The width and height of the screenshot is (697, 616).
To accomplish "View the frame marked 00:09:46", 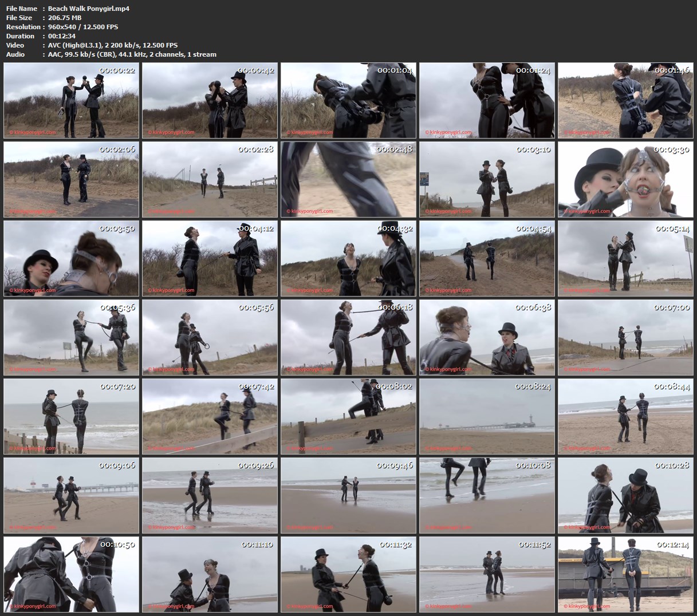I will (x=349, y=495).
